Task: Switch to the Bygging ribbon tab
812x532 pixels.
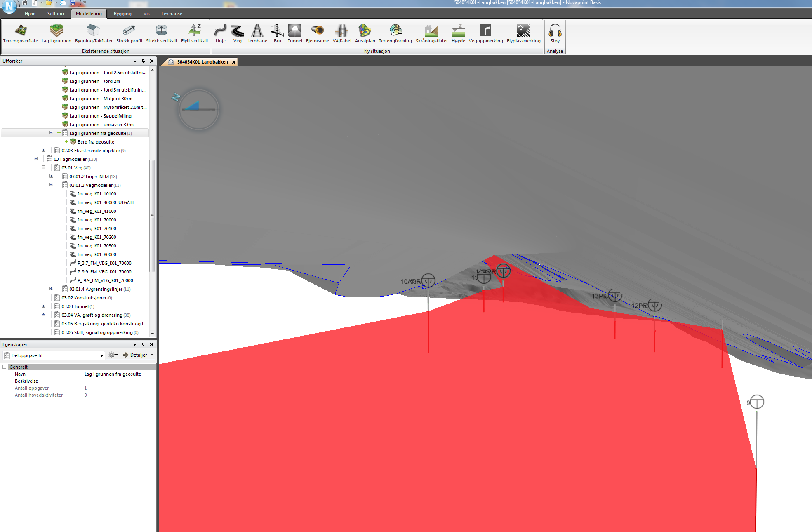Action: (122, 14)
